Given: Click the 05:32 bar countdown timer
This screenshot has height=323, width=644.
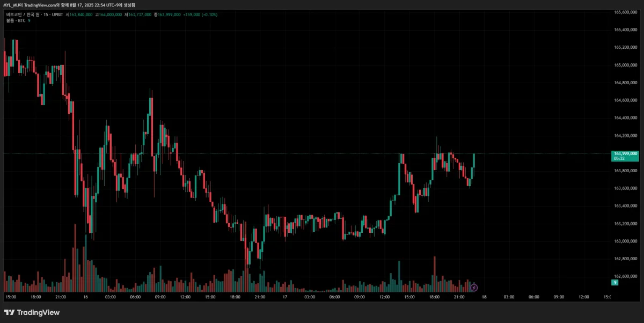Looking at the screenshot, I should 619,158.
